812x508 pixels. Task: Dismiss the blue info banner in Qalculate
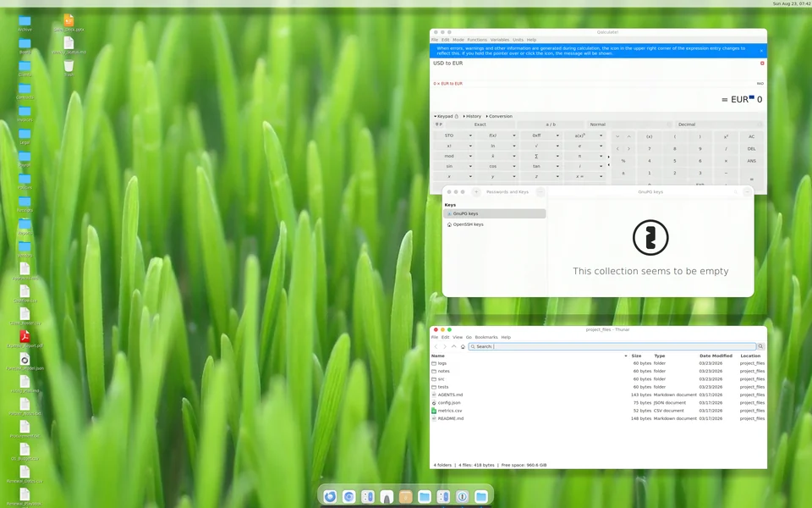point(761,51)
